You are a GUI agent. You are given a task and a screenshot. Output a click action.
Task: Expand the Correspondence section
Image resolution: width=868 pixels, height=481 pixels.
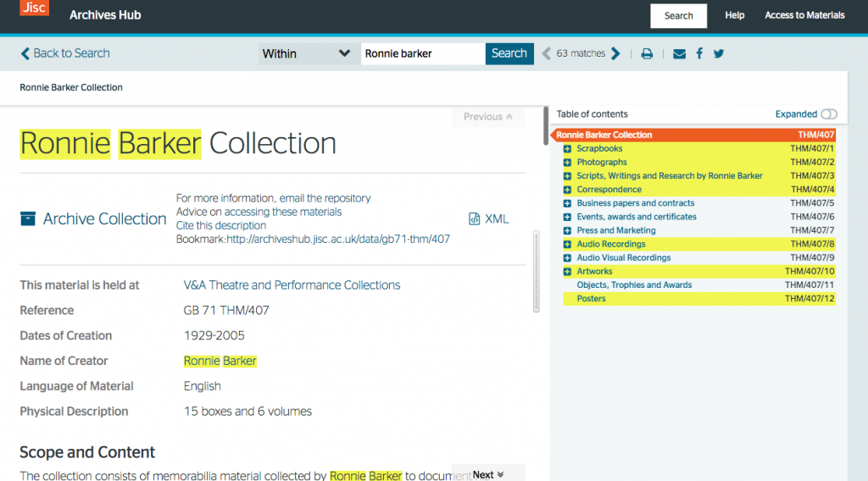[x=567, y=190]
